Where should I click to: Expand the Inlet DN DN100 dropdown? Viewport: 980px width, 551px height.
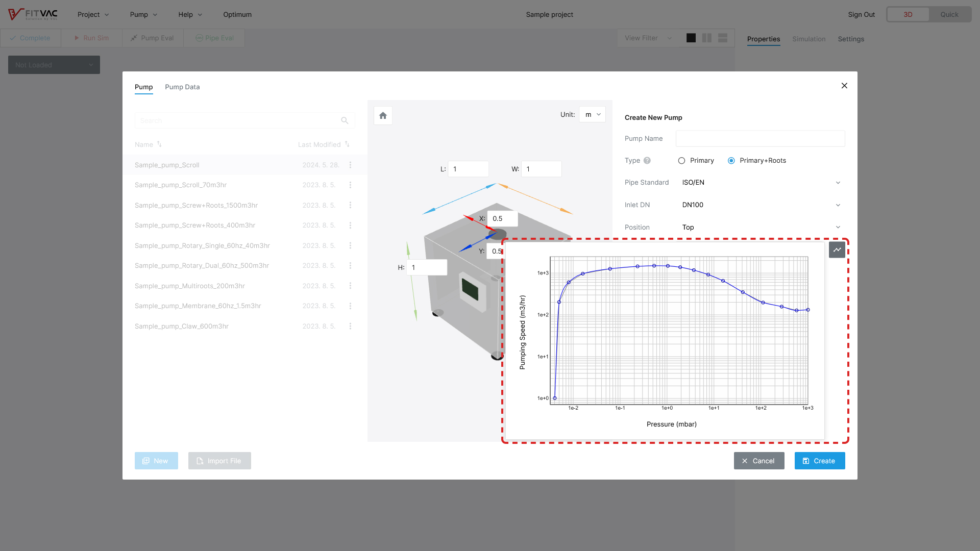point(761,205)
